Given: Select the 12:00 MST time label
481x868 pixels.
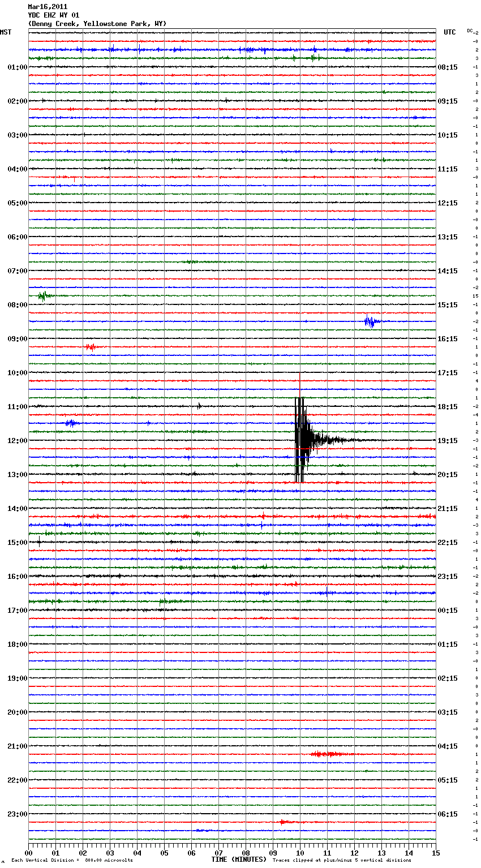Looking at the screenshot, I should coord(18,441).
